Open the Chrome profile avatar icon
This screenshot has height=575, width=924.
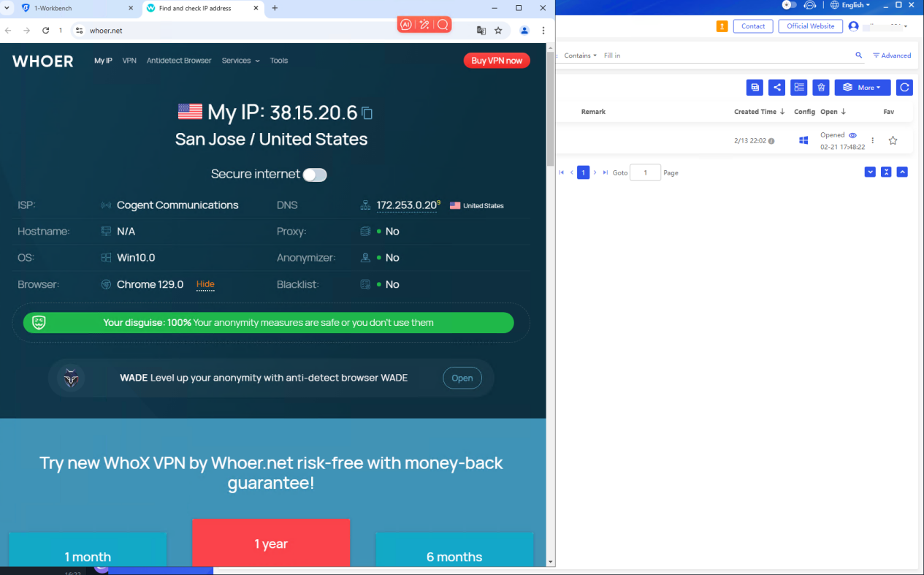pos(524,31)
